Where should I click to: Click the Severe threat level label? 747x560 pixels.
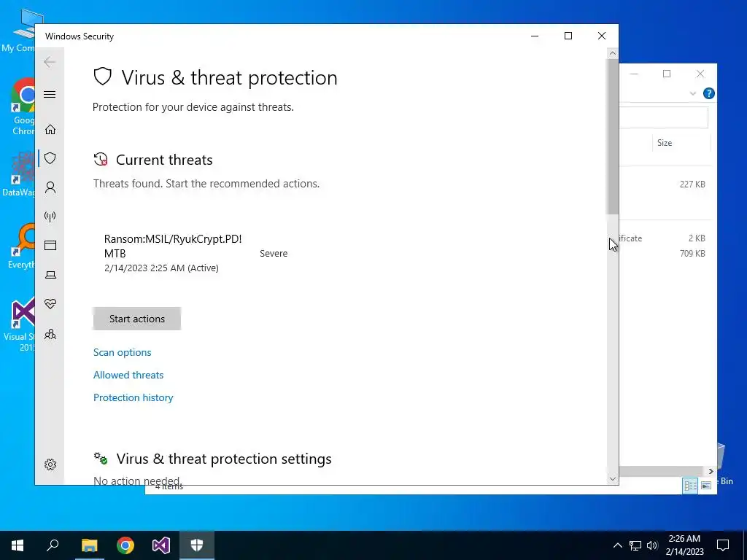pyautogui.click(x=274, y=253)
